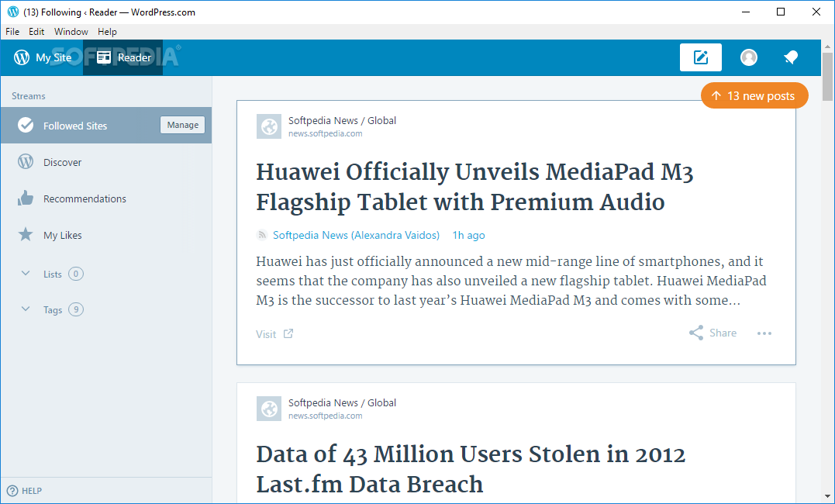Click the 1h ago timestamp

(x=468, y=235)
